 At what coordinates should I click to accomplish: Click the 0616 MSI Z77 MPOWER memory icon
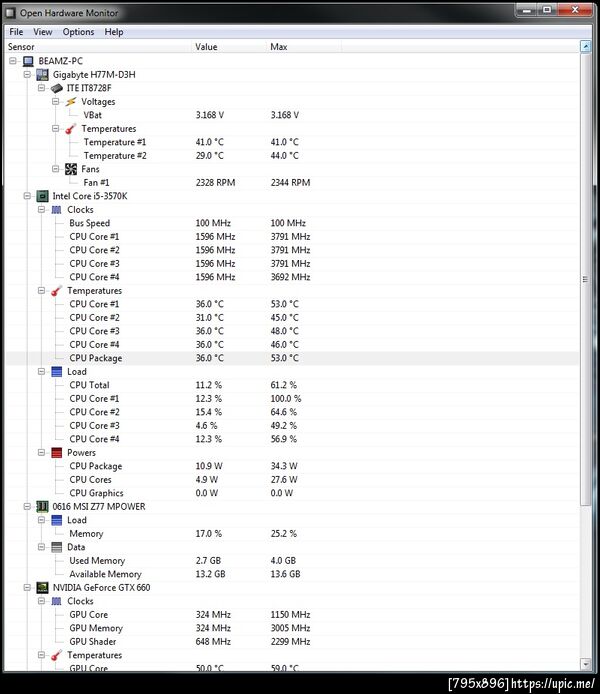click(x=43, y=507)
